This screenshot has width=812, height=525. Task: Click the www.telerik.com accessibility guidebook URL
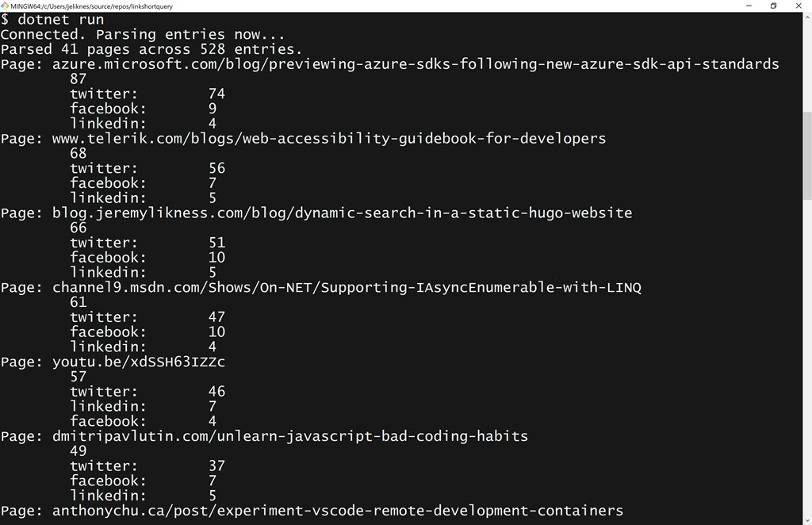point(329,139)
